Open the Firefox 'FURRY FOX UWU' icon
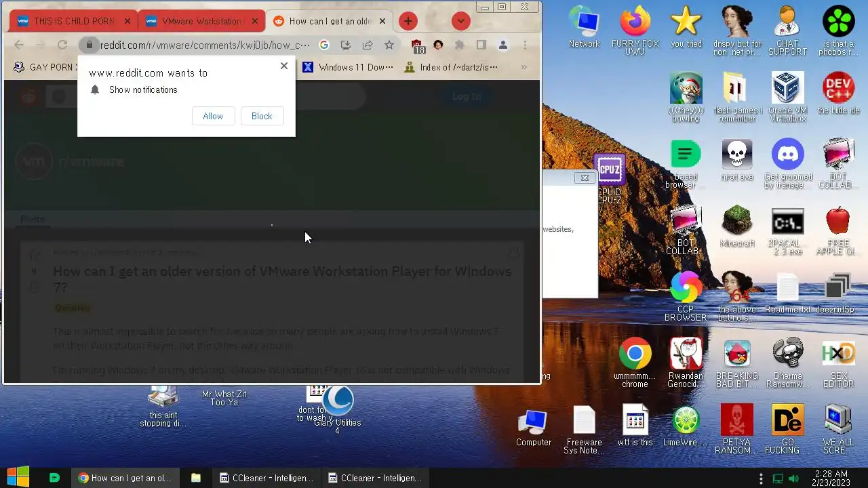868x488 pixels. (x=635, y=30)
